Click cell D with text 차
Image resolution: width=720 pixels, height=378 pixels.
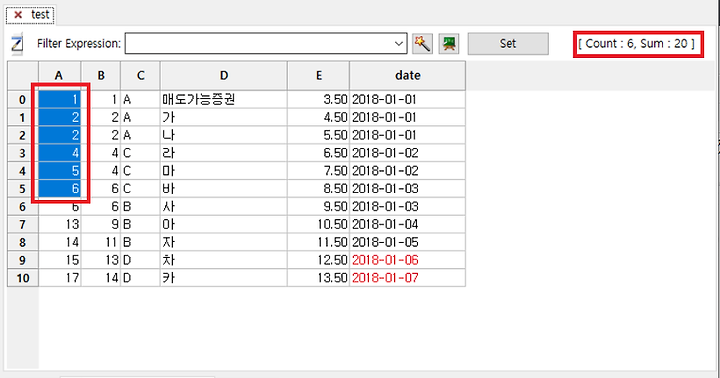point(224,260)
